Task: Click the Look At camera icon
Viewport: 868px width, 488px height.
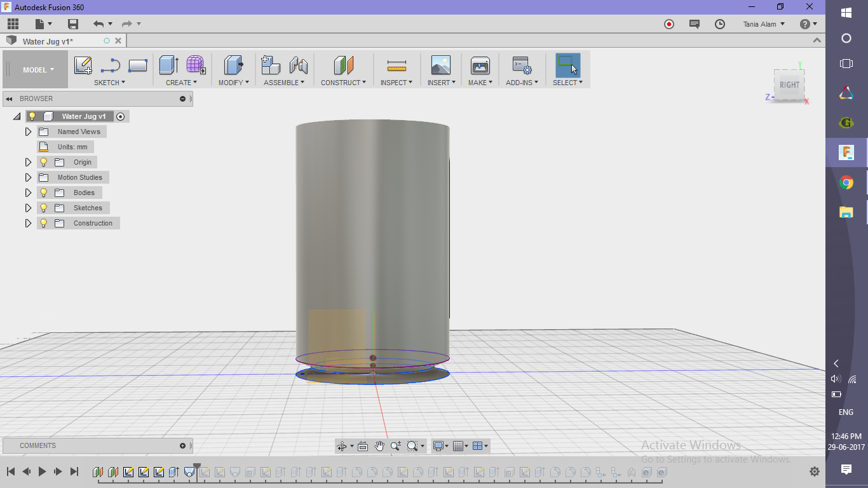Action: 363,446
